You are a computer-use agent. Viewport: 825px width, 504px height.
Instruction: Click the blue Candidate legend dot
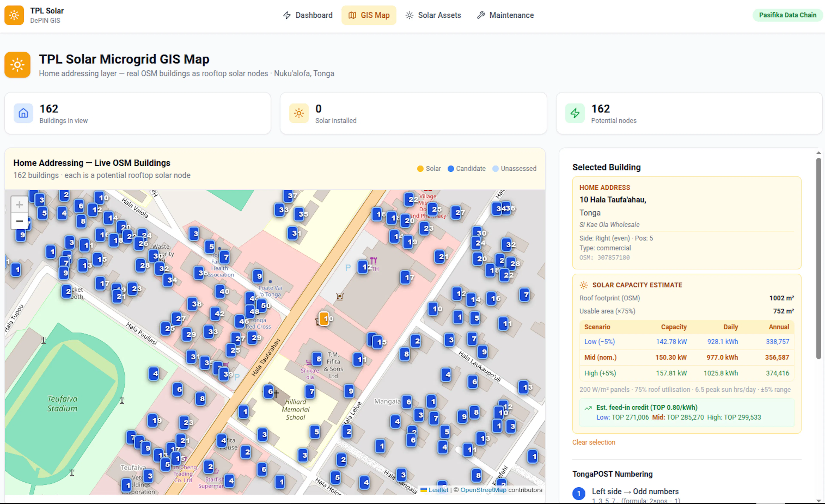click(451, 169)
